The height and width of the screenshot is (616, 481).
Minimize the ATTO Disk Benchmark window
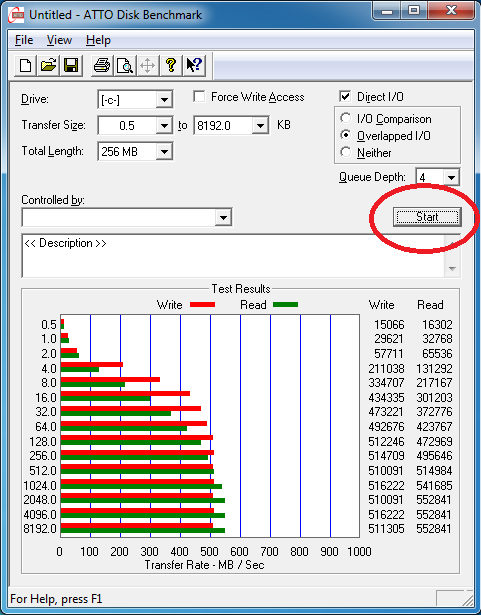click(387, 10)
